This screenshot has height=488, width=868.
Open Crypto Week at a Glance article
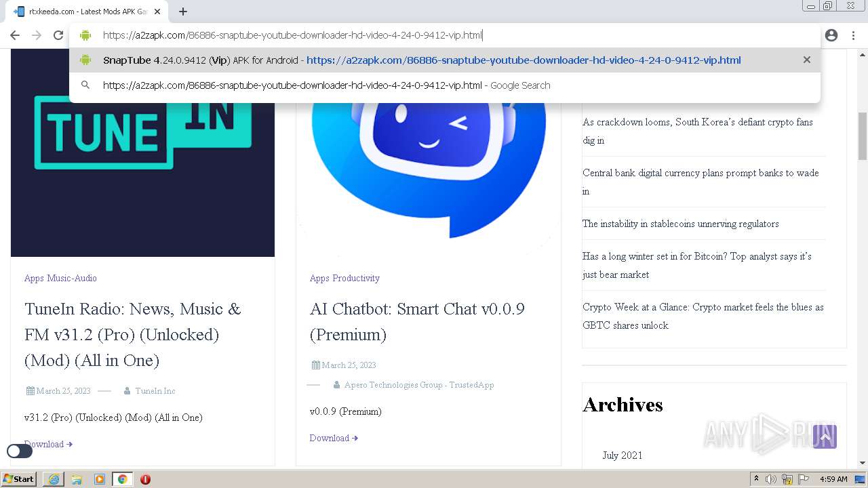(x=703, y=317)
